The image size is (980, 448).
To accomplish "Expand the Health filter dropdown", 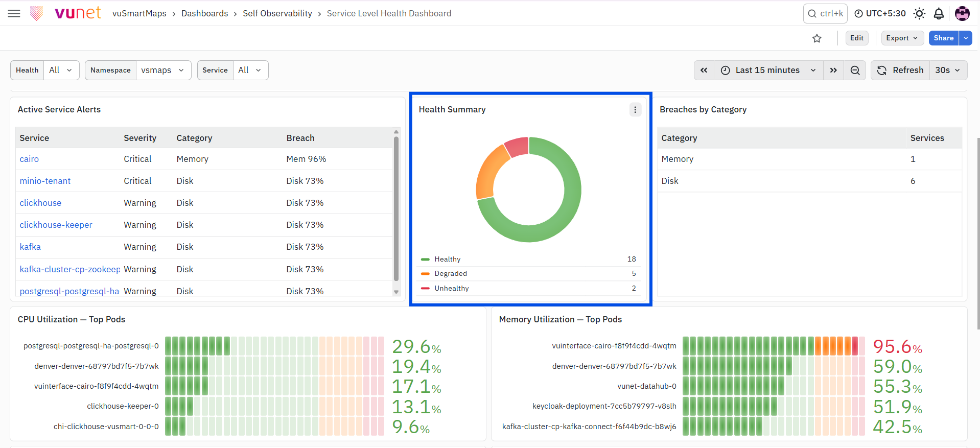I will 61,70.
